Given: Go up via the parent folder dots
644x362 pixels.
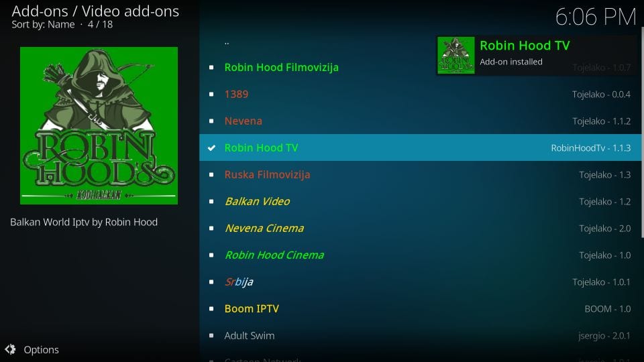Looking at the screenshot, I should point(227,43).
